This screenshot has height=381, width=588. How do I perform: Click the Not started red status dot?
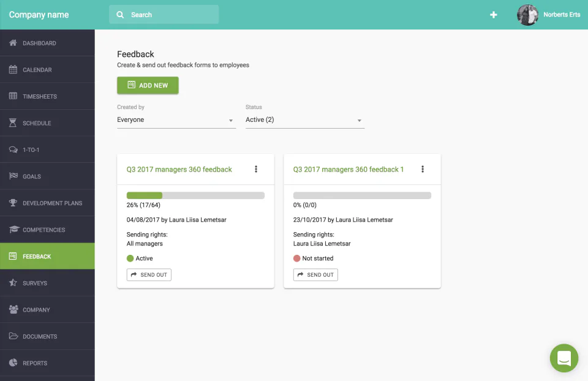296,258
